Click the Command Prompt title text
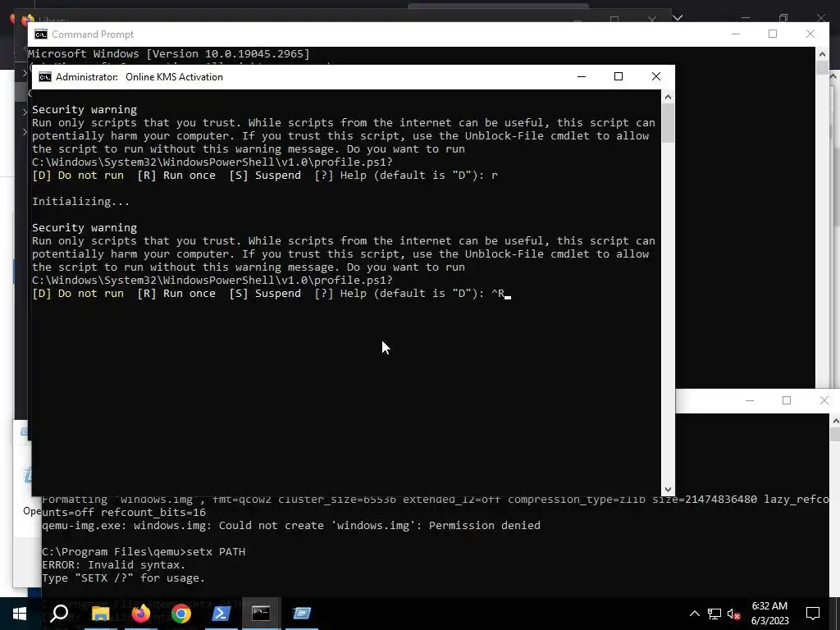The width and height of the screenshot is (840, 630). (x=93, y=34)
